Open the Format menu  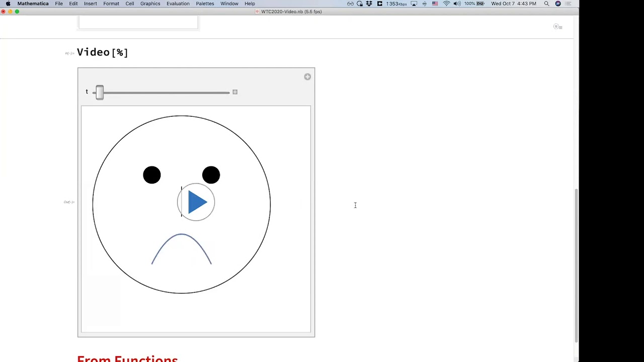coord(111,4)
